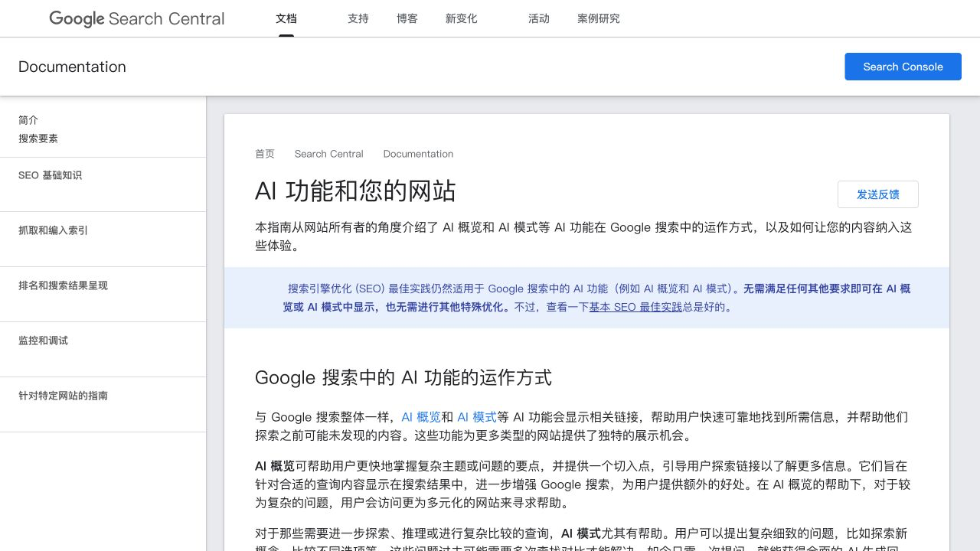The width and height of the screenshot is (980, 551).
Task: Open 简介 in the sidebar
Action: [x=28, y=120]
